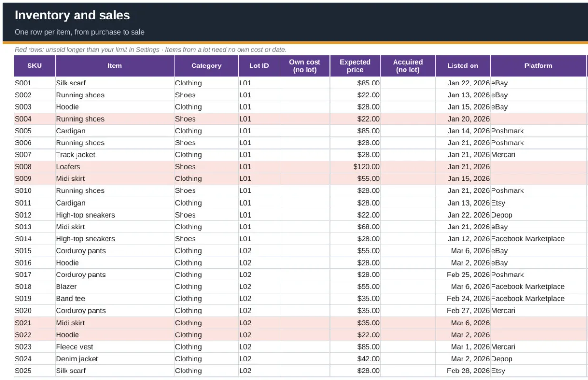Click SKU cell S010
Image resolution: width=588 pixels, height=380 pixels.
click(x=35, y=190)
